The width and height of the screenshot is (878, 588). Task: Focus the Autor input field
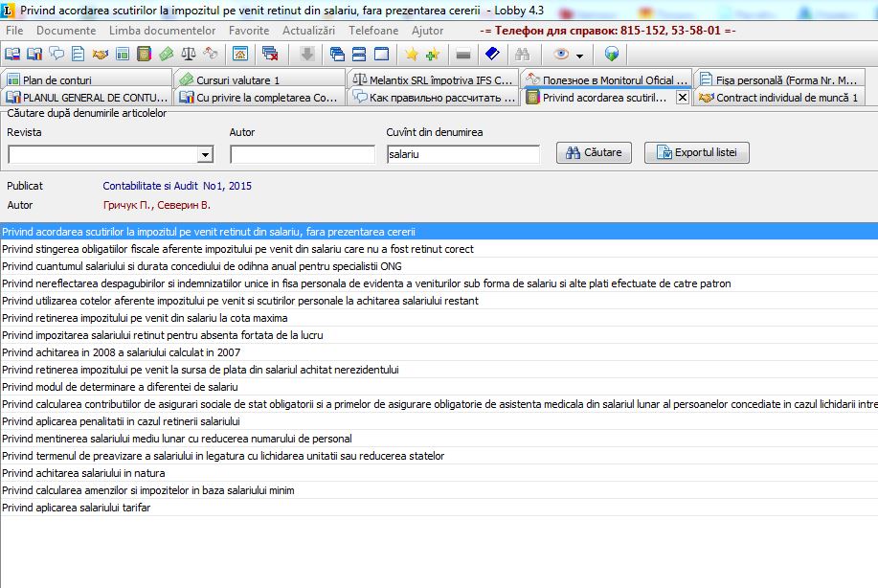pyautogui.click(x=303, y=154)
